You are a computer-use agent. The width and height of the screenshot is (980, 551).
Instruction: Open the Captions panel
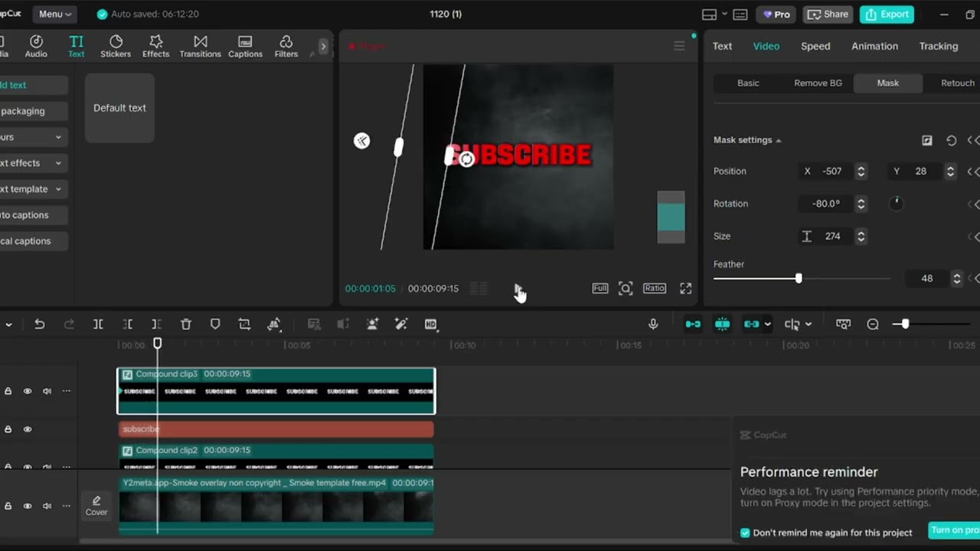point(245,46)
